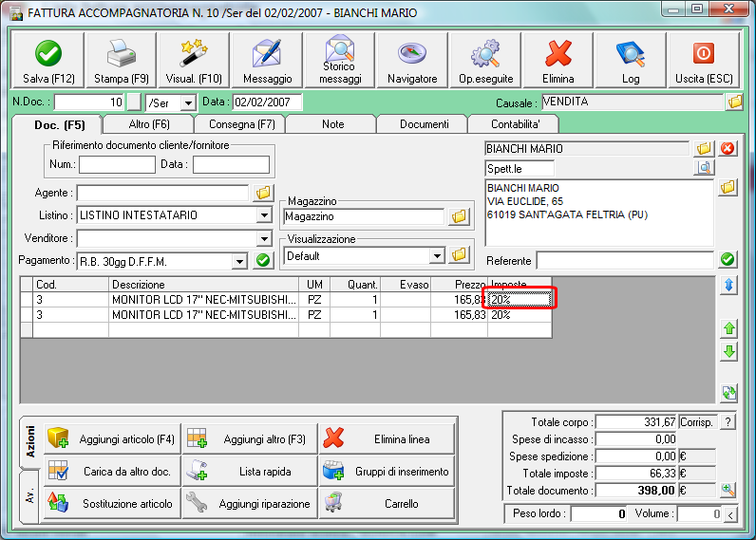Open folder icon beside the address box
The image size is (756, 540).
pos(728,187)
